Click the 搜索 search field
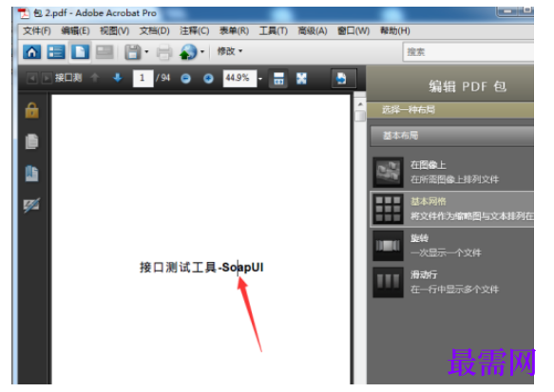The width and height of the screenshot is (554, 392). click(x=468, y=52)
